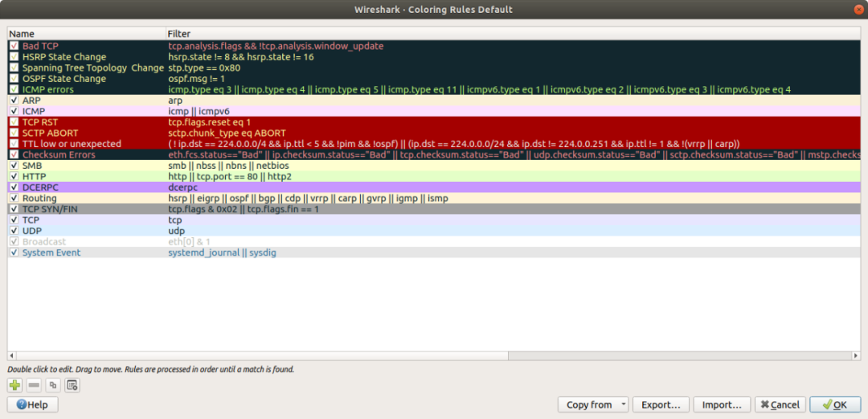Enable the Broadcast rule checkbox
This screenshot has height=419, width=868.
(x=14, y=241)
